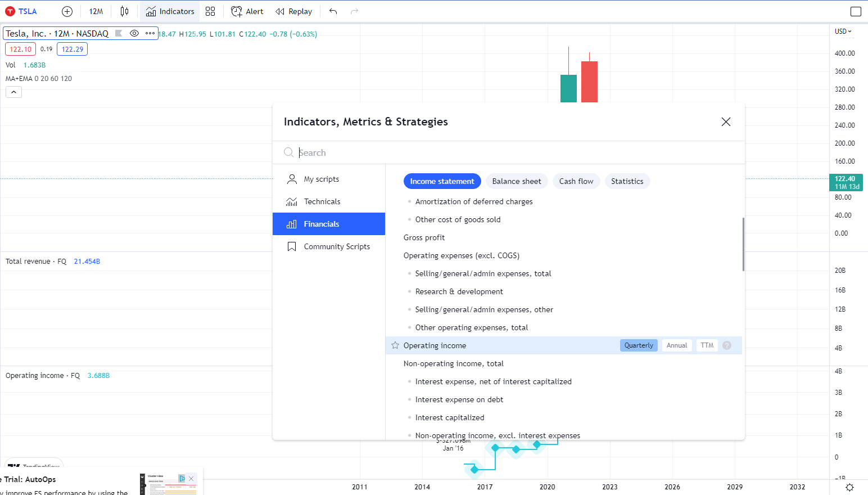Switch to the Balance sheet tab
The height and width of the screenshot is (495, 868).
(516, 181)
